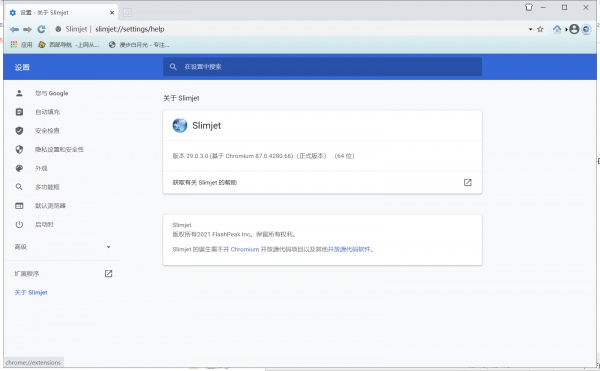Bookmark this page with the star icon
The image size is (600, 371).
pos(540,29)
